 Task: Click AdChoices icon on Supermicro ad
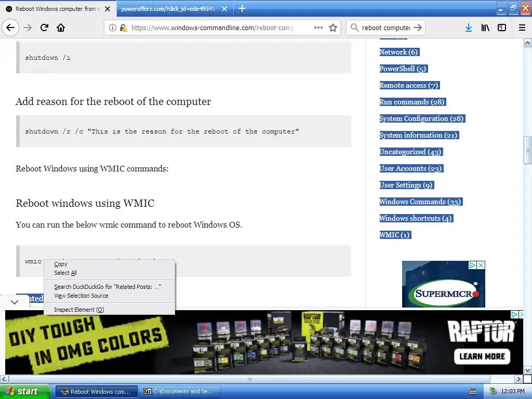[472, 265]
